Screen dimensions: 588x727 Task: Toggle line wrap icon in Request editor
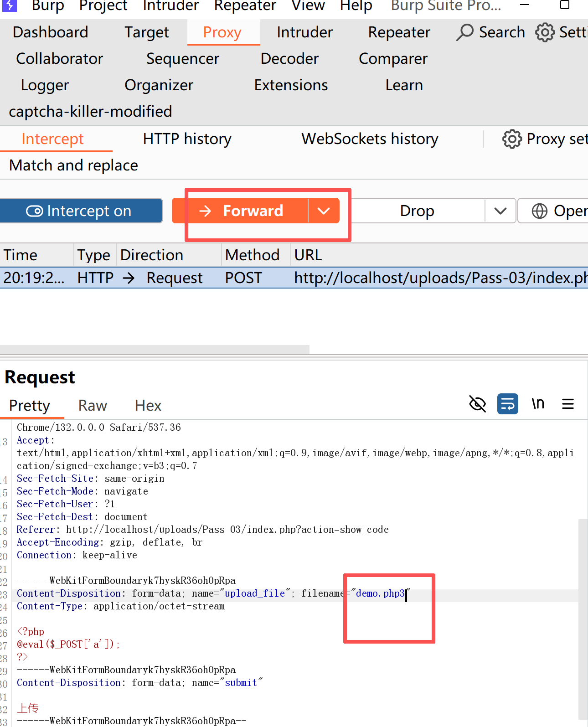[x=508, y=404]
